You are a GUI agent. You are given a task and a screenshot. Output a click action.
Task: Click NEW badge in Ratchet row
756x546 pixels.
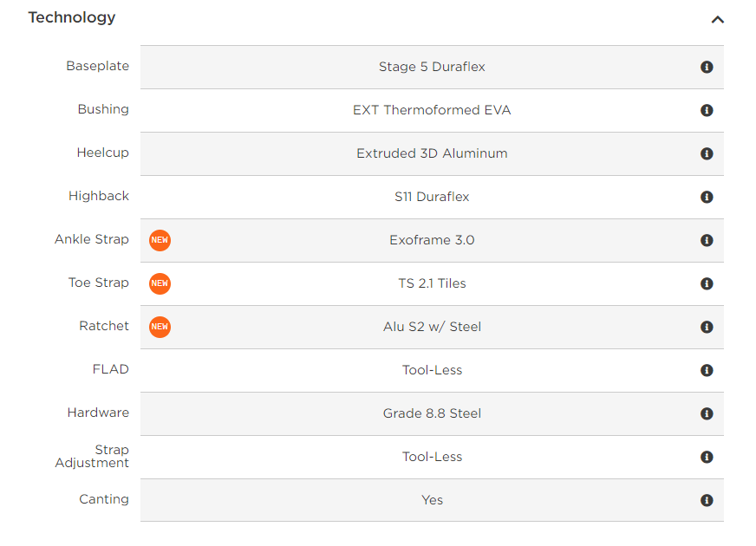(x=160, y=327)
